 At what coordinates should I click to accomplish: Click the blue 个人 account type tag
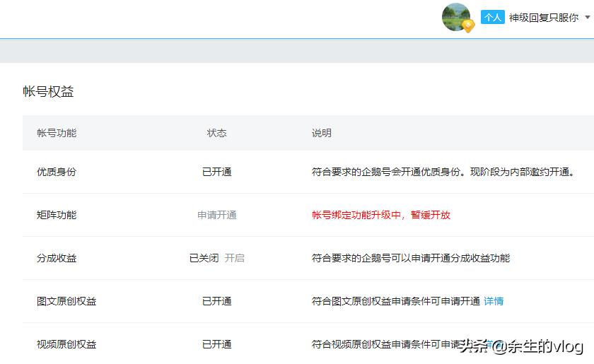pyautogui.click(x=492, y=17)
